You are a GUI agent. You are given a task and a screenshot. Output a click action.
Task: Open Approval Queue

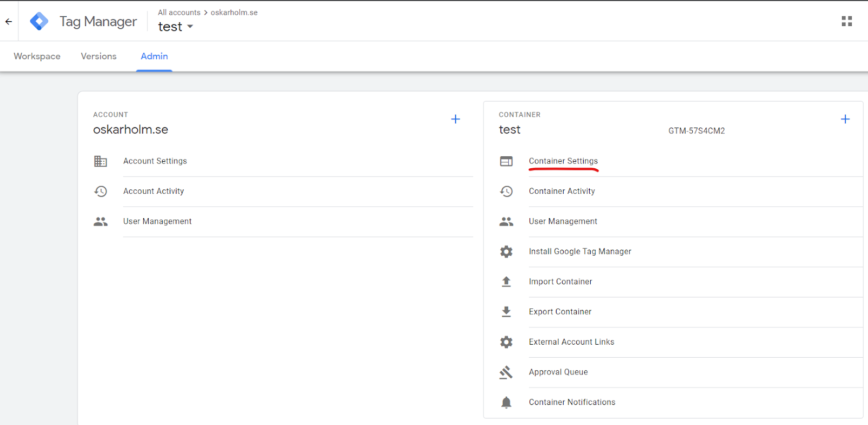click(x=558, y=372)
